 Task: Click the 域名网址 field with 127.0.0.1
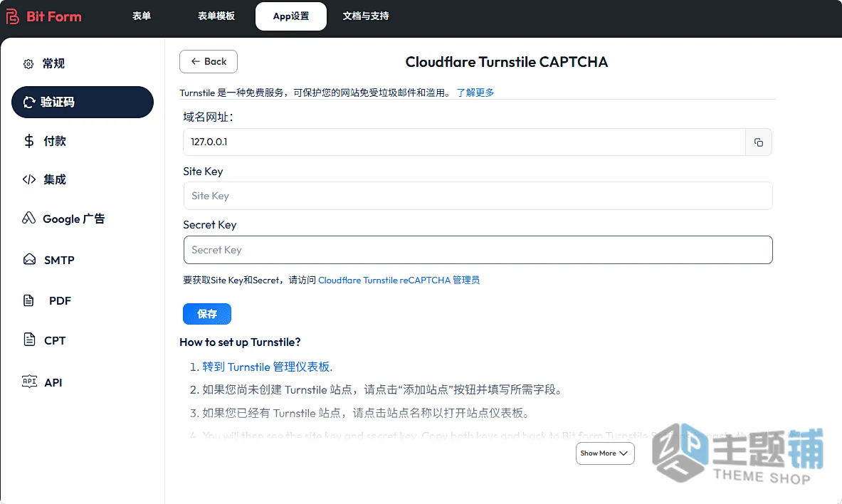click(x=465, y=142)
